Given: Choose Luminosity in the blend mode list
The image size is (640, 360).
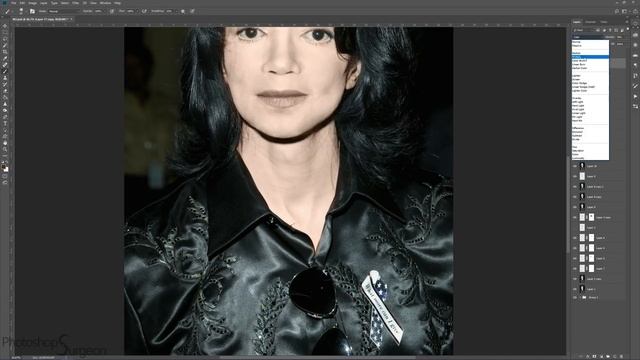Looking at the screenshot, I should point(590,158).
